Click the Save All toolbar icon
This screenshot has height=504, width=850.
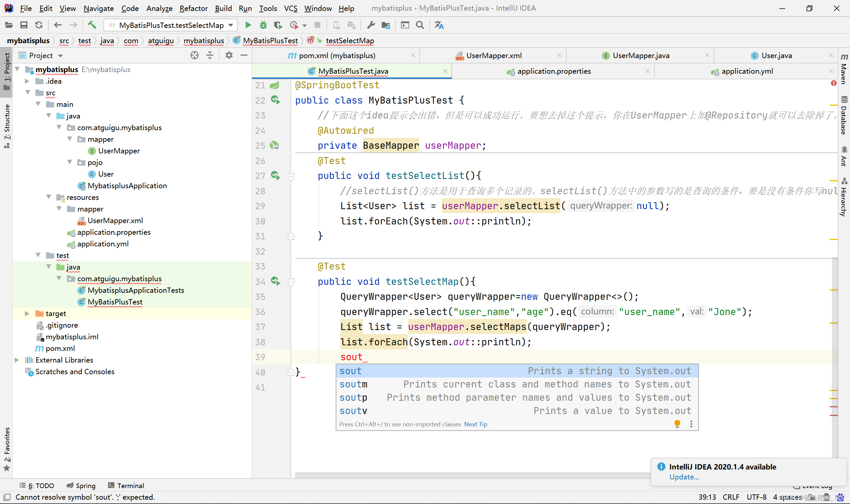(x=24, y=25)
